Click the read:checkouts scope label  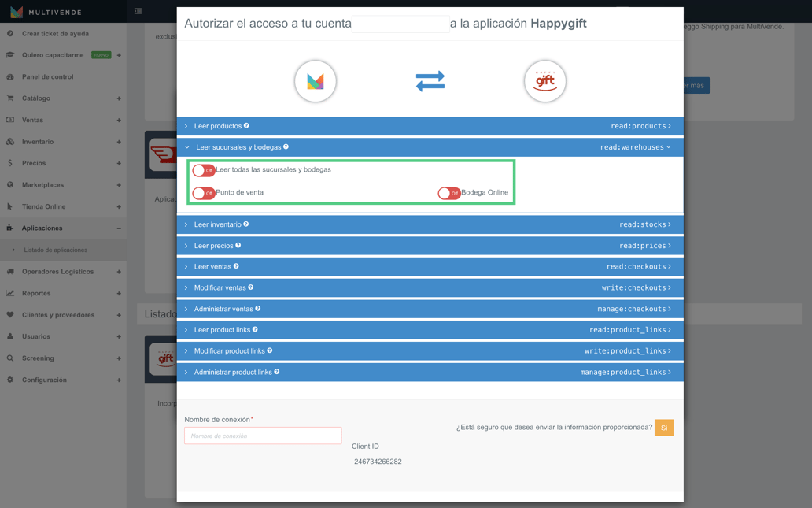point(636,266)
